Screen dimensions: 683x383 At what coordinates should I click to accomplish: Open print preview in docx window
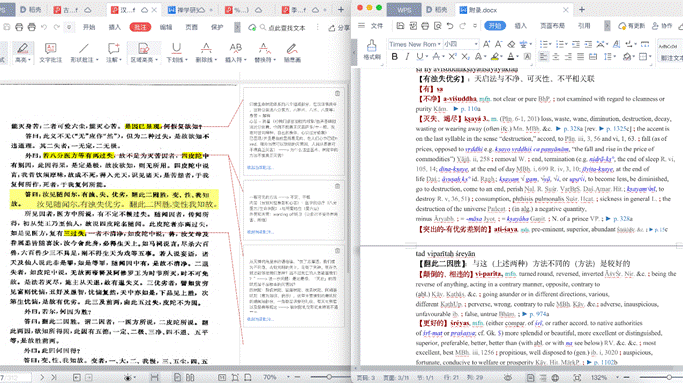pyautogui.click(x=437, y=26)
